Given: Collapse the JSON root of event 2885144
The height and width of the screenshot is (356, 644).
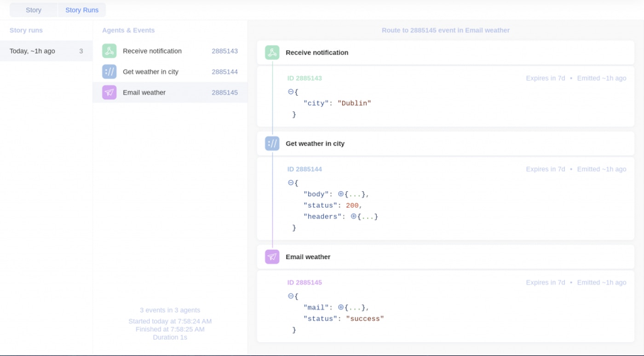Looking at the screenshot, I should point(291,183).
